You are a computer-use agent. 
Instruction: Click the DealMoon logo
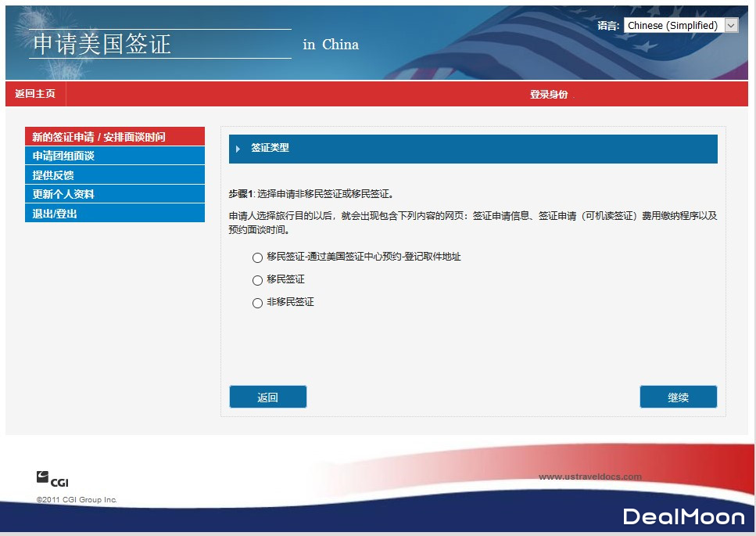(683, 516)
